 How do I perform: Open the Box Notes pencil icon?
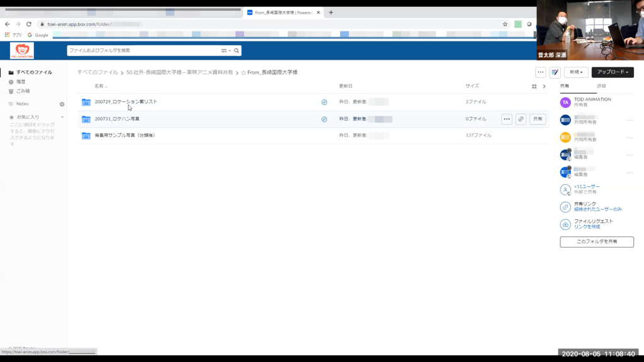(554, 72)
